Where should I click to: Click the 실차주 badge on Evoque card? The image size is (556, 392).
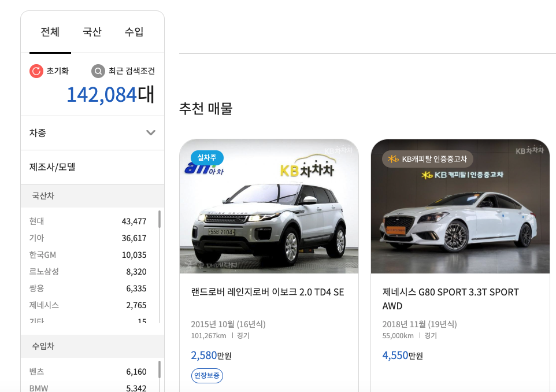point(207,157)
